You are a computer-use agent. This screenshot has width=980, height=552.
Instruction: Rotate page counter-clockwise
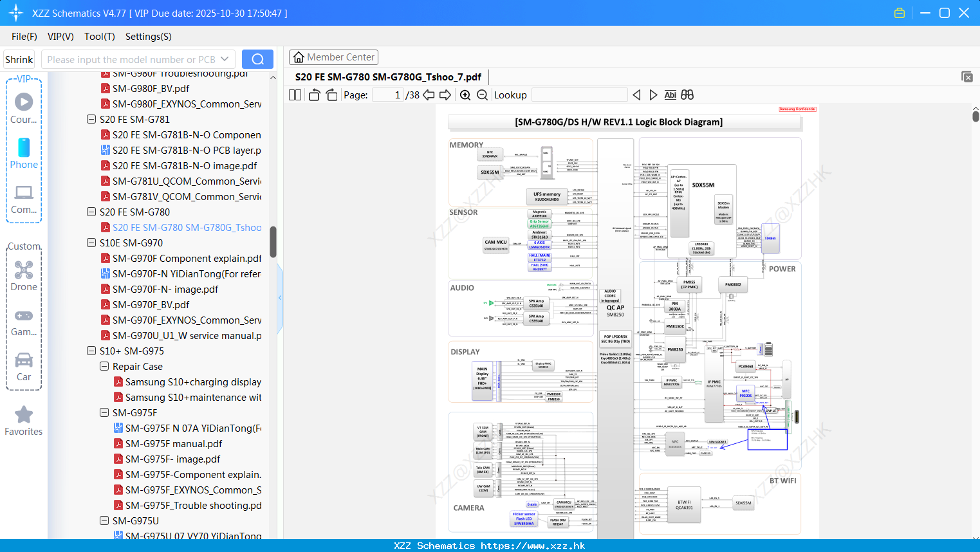[x=315, y=95]
